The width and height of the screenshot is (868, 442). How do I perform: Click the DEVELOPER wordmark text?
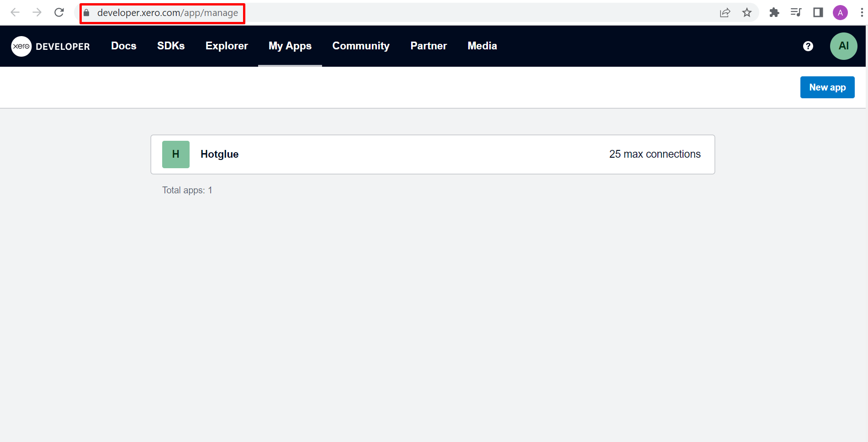[x=63, y=47]
